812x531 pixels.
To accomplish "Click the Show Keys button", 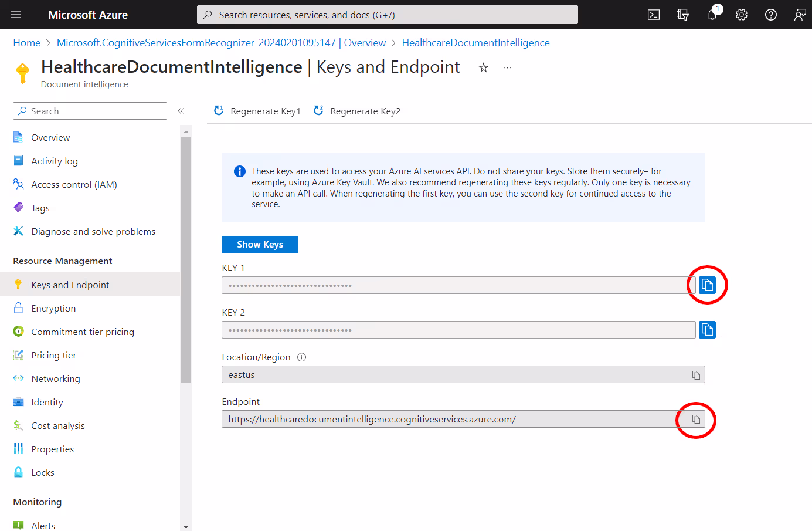I will 260,245.
